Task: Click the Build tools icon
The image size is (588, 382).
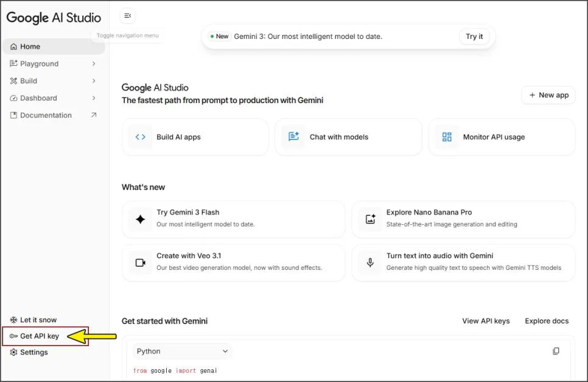Action: click(13, 80)
